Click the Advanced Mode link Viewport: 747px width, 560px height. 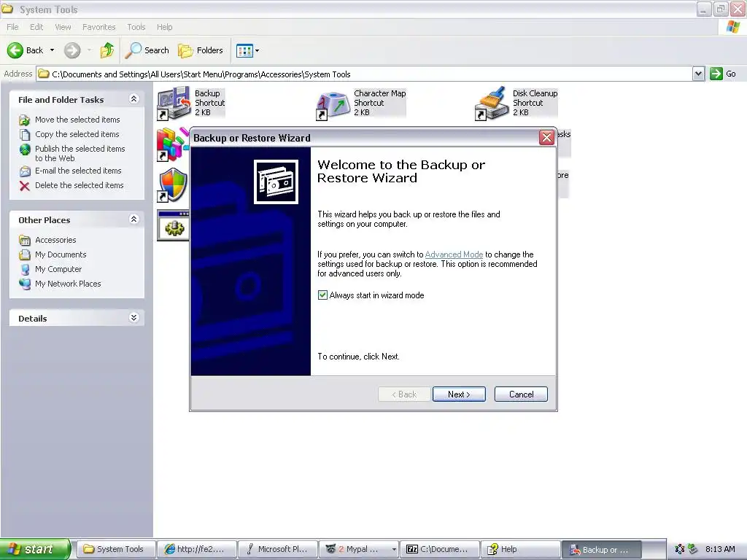[454, 254]
